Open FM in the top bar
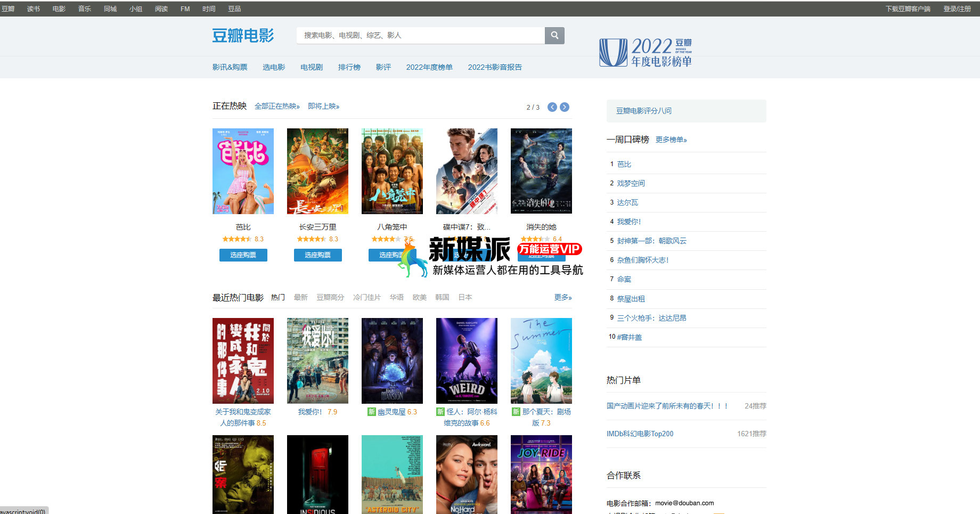The height and width of the screenshot is (514, 980). click(x=185, y=9)
